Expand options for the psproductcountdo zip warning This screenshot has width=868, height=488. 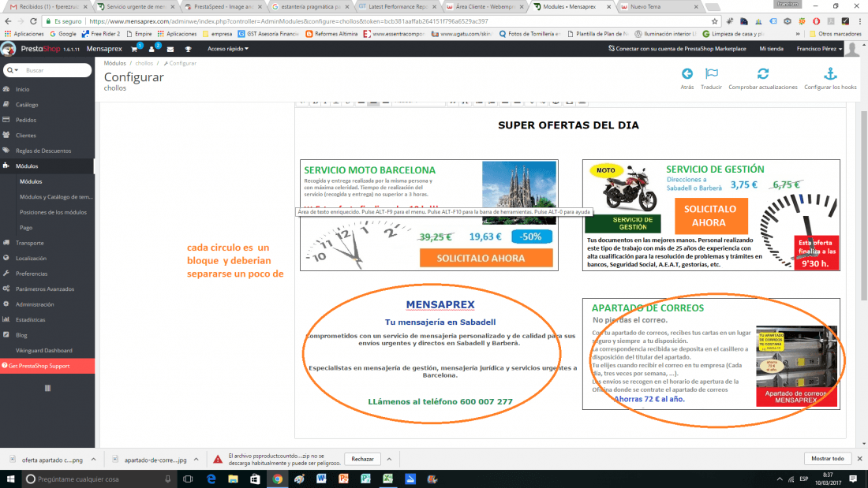(389, 460)
